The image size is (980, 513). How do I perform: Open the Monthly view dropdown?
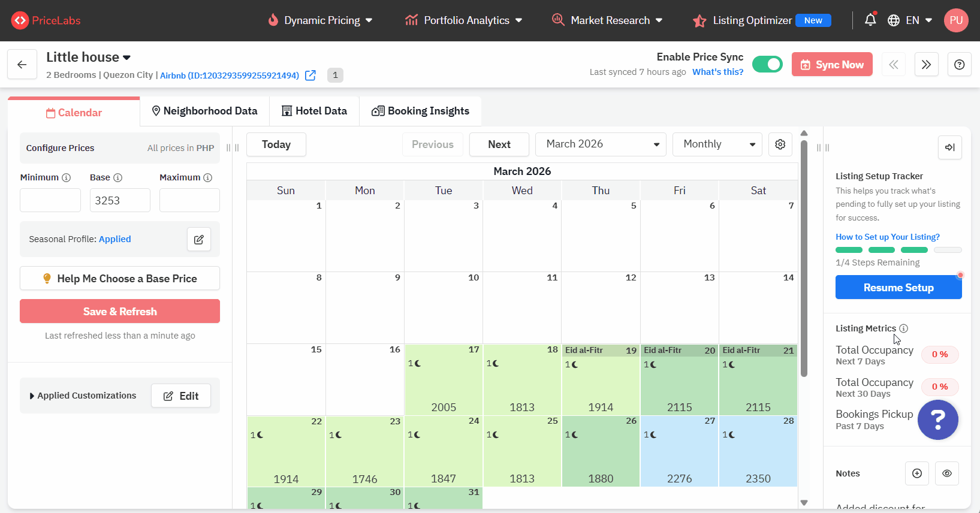[717, 144]
